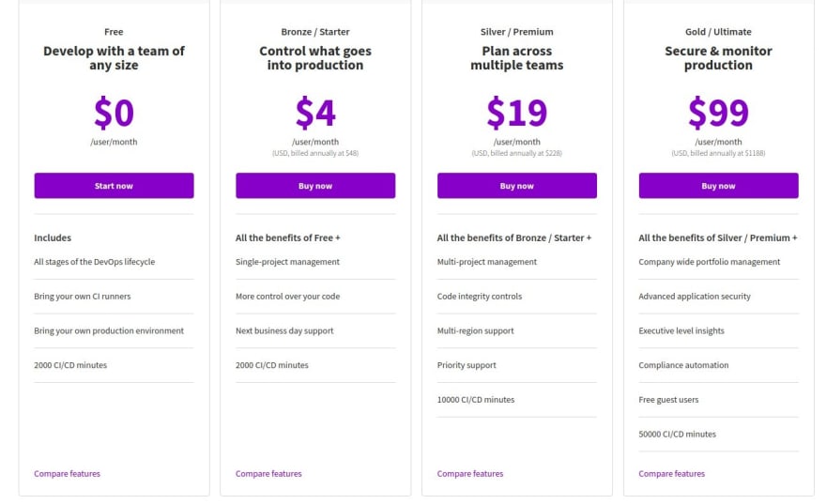
Task: Click the $99 price for Gold / Ultimate
Action: click(x=718, y=113)
